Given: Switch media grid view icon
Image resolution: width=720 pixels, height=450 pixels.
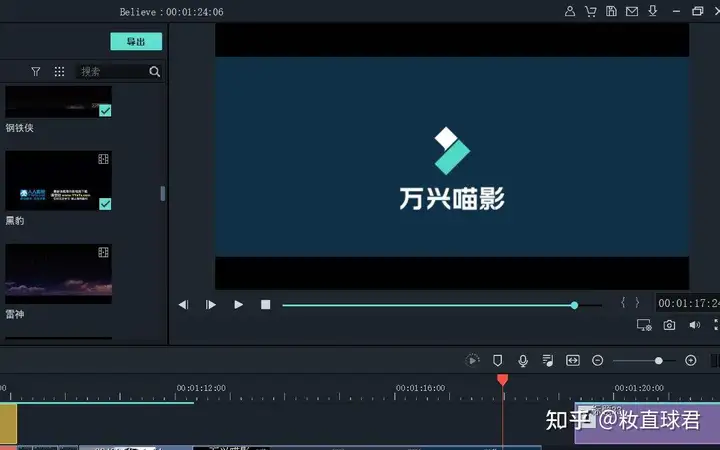Looking at the screenshot, I should coord(59,71).
